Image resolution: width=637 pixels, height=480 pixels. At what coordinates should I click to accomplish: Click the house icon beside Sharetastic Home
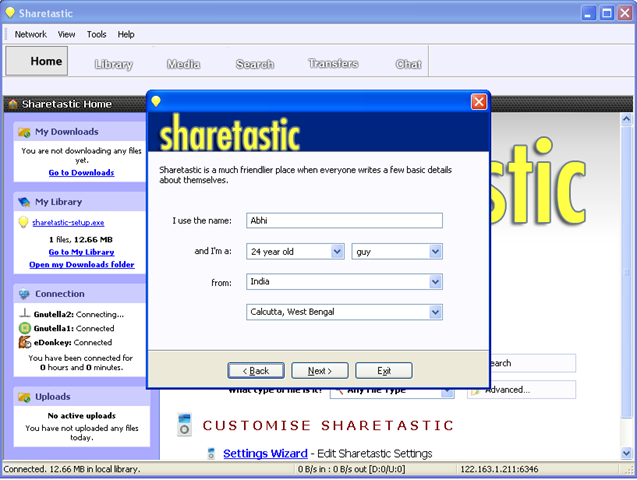coord(13,104)
